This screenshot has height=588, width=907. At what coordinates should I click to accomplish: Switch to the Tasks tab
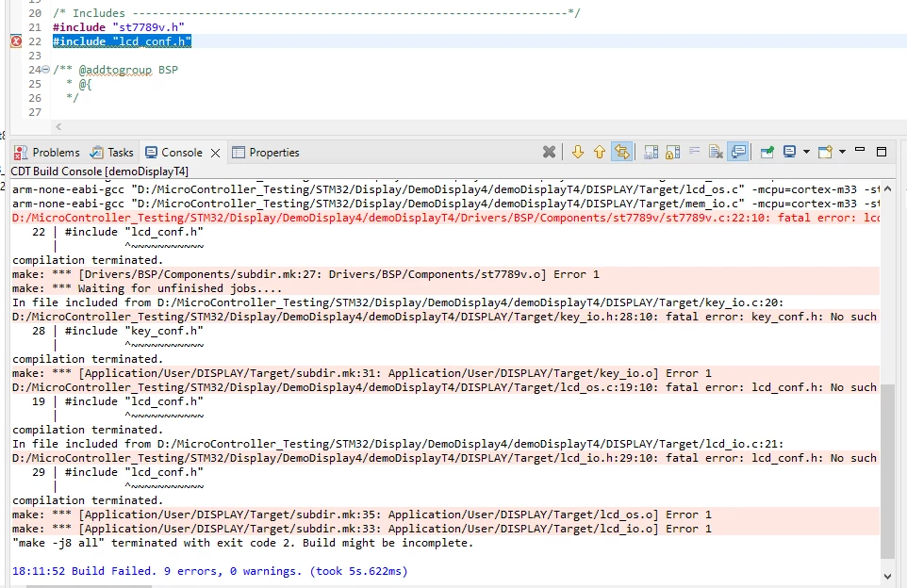(112, 153)
